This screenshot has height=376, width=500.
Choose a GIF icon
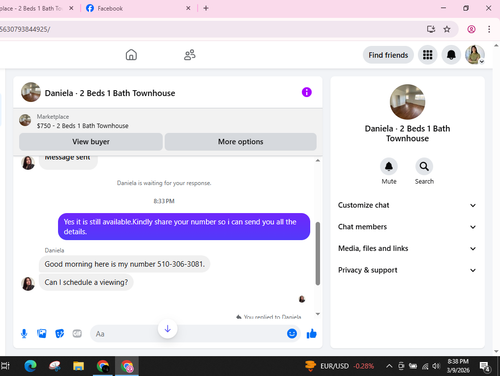click(77, 333)
